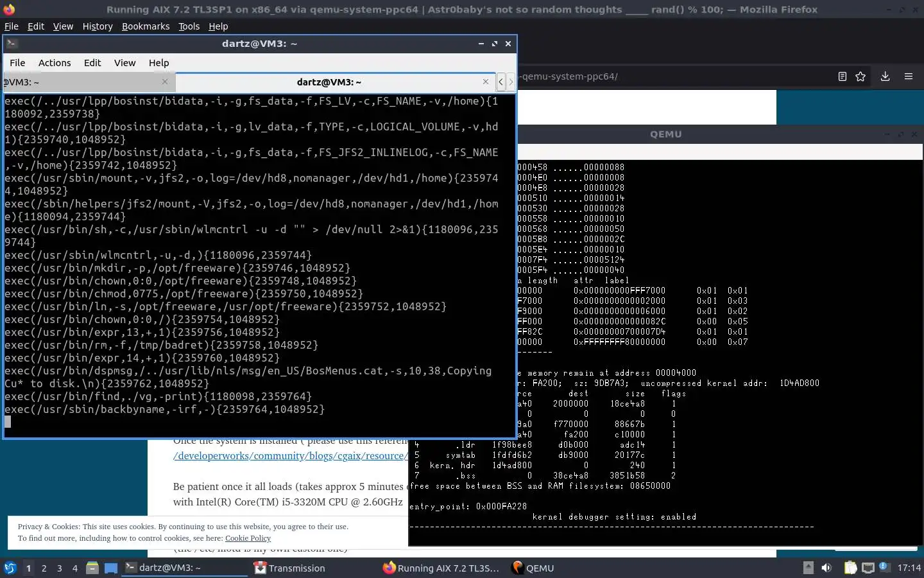Close the active dartz@VM3 tab
This screenshot has width=924, height=578.
coord(486,82)
